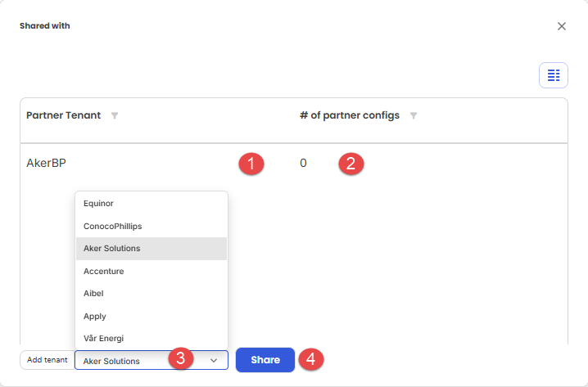This screenshot has height=387, width=588.
Task: Filter the # of partner configs column
Action: coord(414,115)
